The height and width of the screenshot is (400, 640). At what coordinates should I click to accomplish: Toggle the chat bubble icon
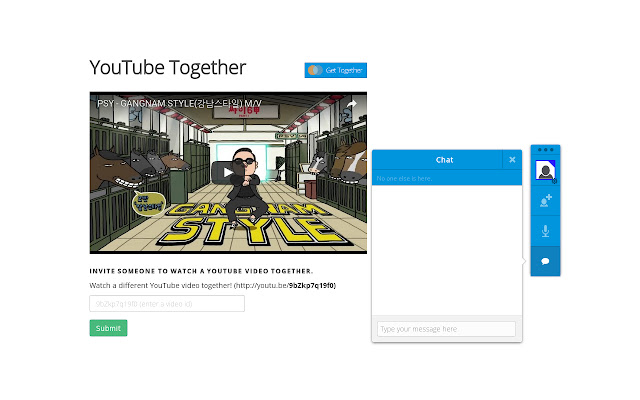(x=545, y=261)
